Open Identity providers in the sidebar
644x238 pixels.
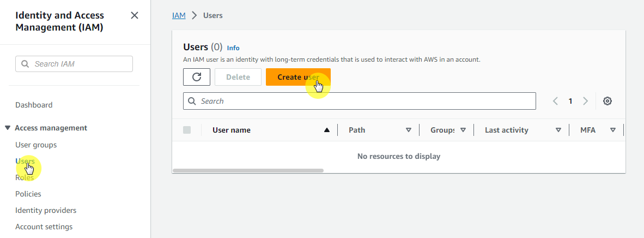(46, 210)
